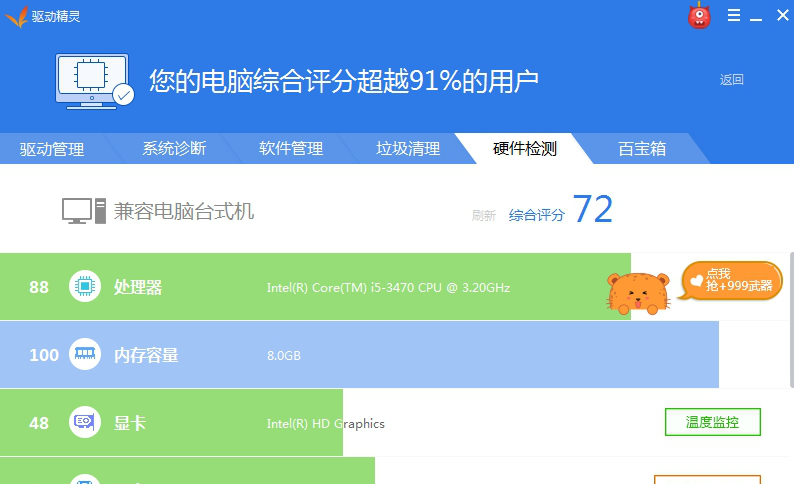
Task: Click the 综合评分 label
Action: [x=537, y=215]
